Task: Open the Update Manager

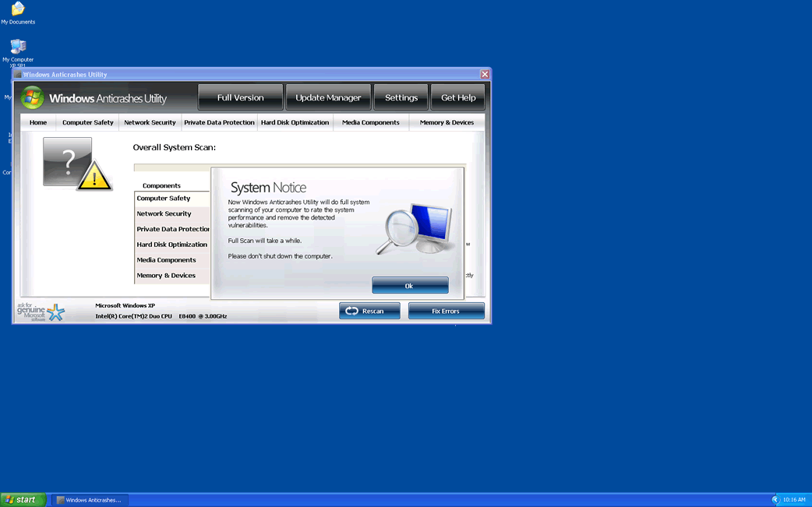Action: (x=328, y=97)
